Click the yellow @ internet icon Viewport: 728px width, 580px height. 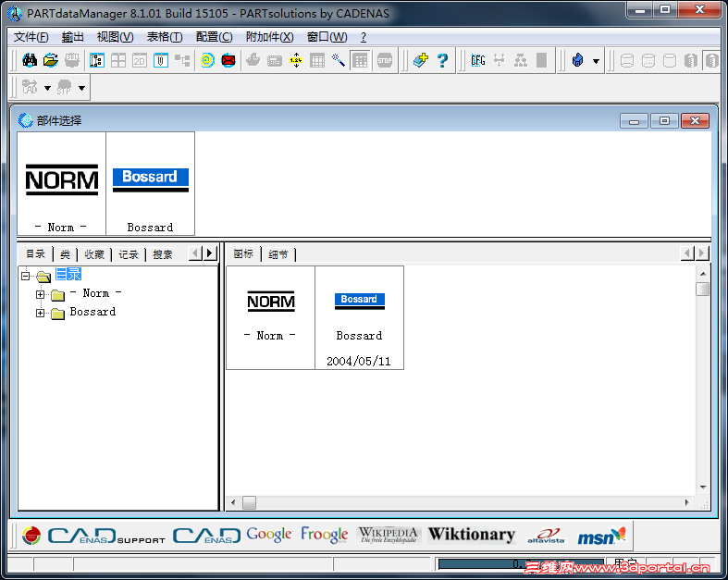(x=207, y=60)
